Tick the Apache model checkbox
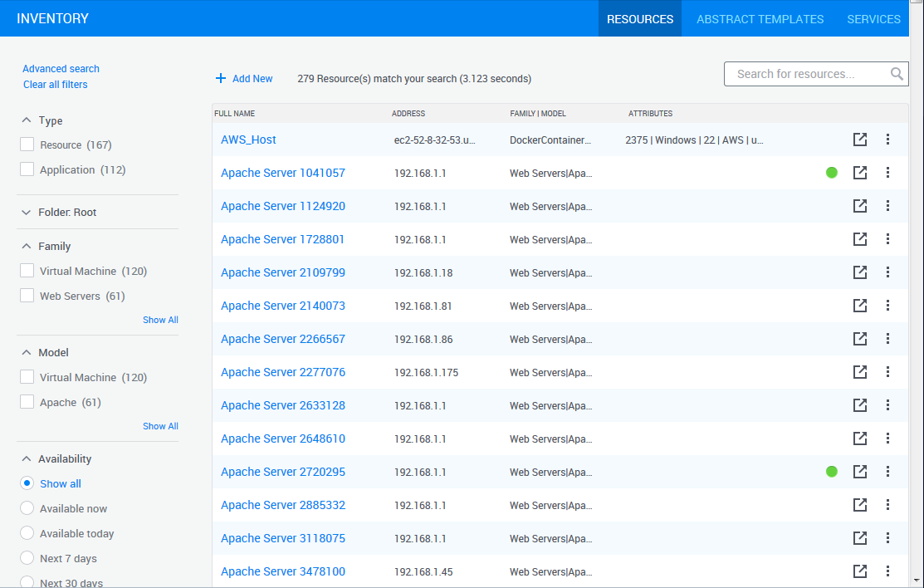This screenshot has width=924, height=588. pyautogui.click(x=27, y=403)
